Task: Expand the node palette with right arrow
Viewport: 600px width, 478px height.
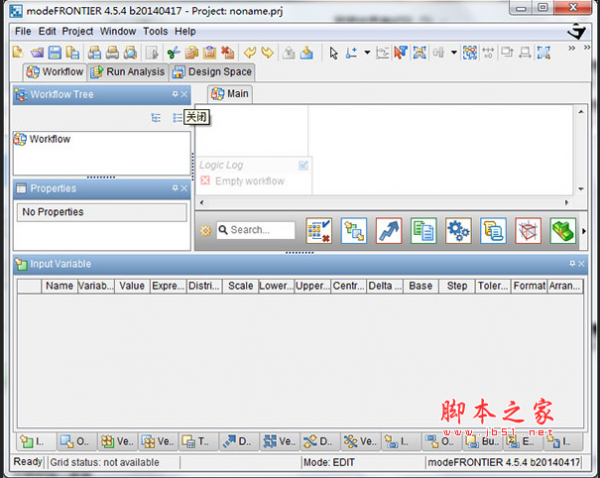Action: 584,231
